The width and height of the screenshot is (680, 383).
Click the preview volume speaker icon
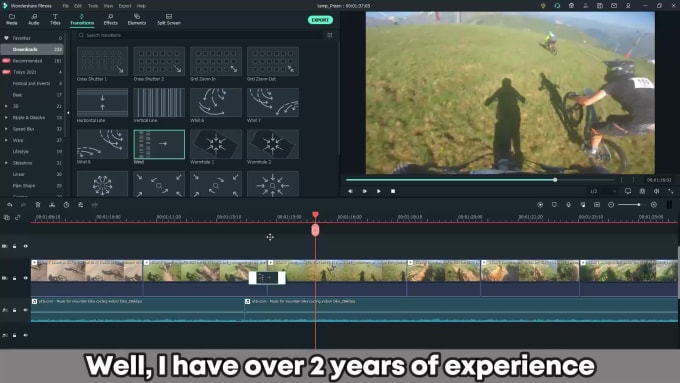click(657, 191)
